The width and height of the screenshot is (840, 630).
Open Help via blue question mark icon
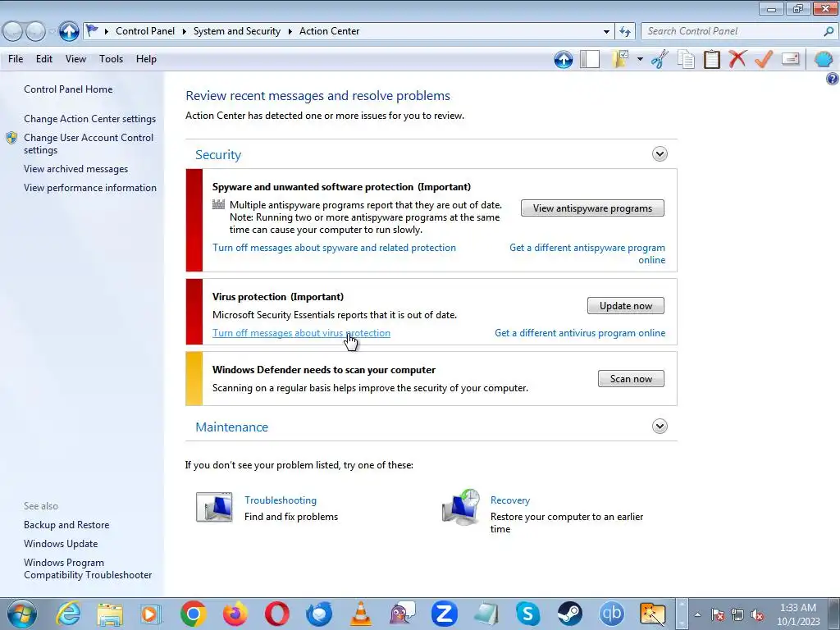[x=833, y=80]
